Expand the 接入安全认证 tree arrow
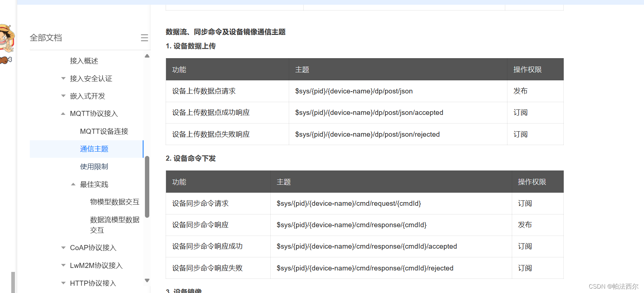 click(63, 79)
